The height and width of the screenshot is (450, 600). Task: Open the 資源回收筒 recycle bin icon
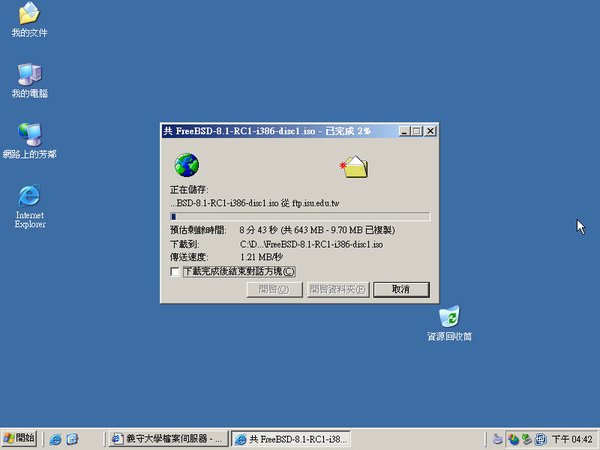[x=449, y=323]
